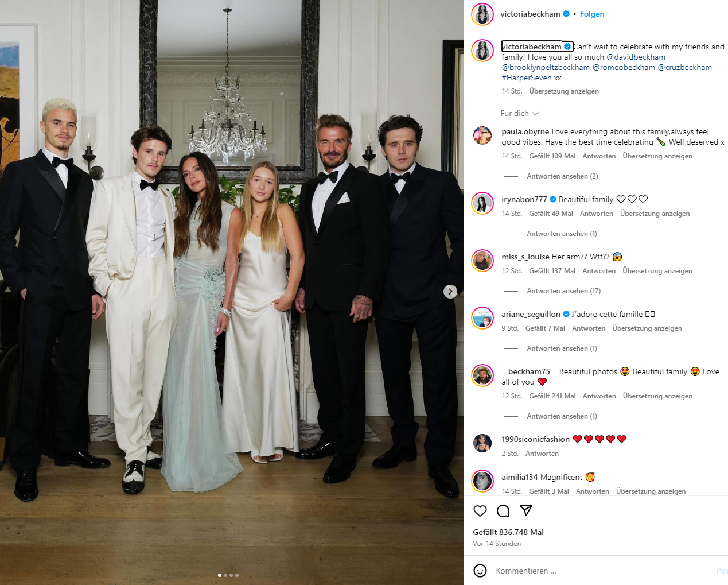View who liked via Gefällt 836.748 Mal

[x=508, y=532]
